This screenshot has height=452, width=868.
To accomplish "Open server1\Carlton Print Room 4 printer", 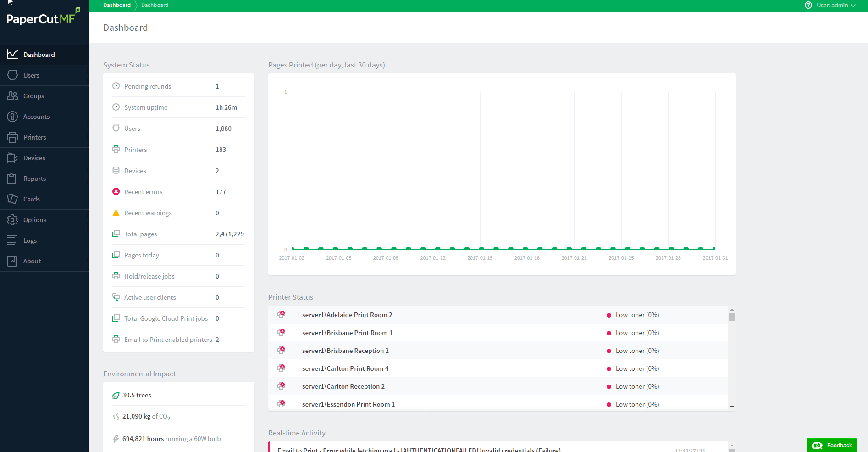I will [x=345, y=368].
